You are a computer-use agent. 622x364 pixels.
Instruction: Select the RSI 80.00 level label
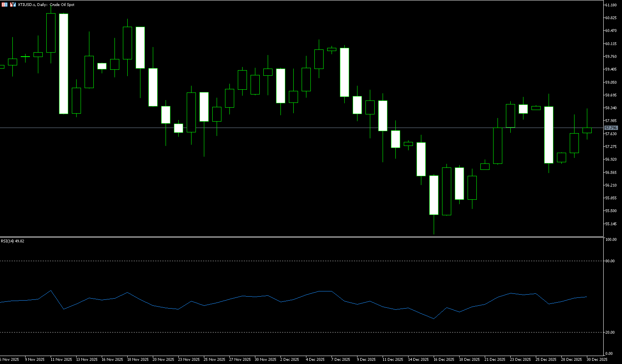pos(610,261)
